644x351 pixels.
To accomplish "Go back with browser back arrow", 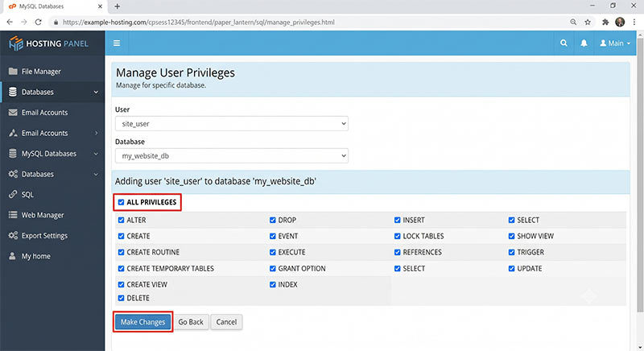I will (x=10, y=23).
